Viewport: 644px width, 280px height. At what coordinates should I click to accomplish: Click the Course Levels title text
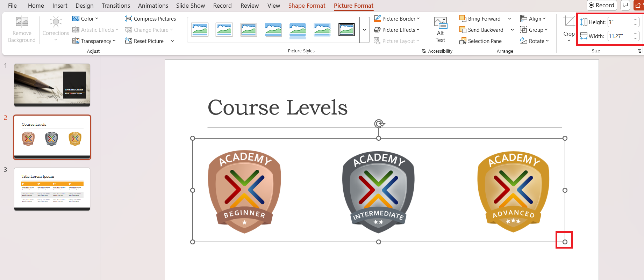(x=278, y=107)
